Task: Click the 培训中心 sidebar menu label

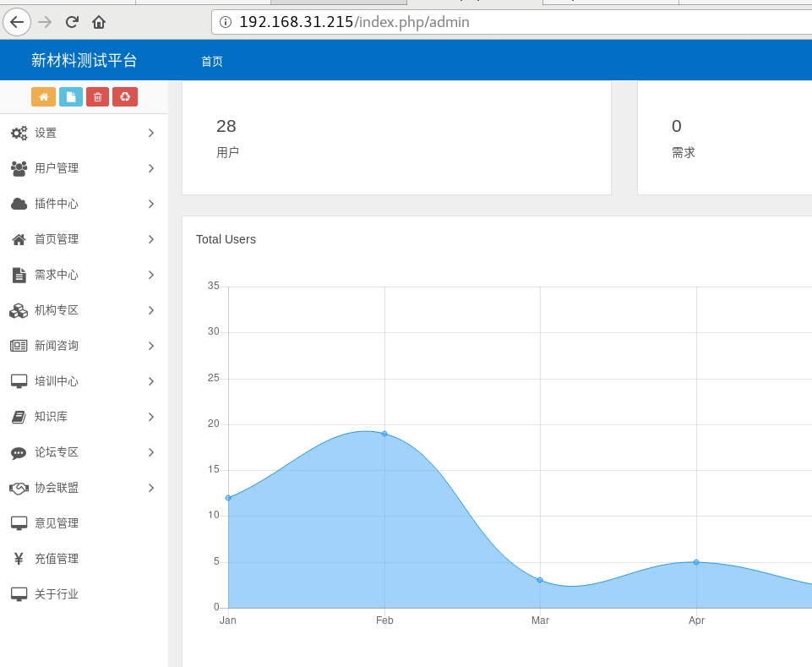Action: coord(57,381)
